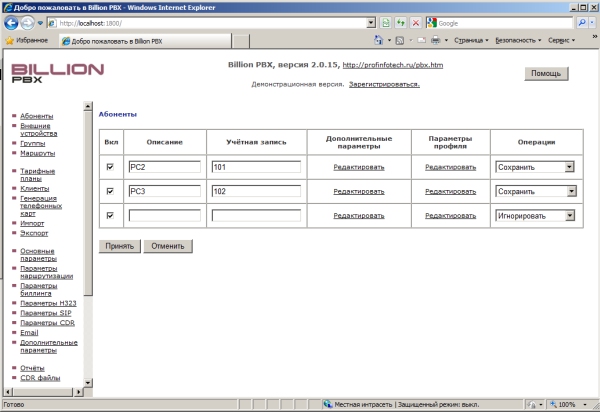Click the address bar URL field
Image resolution: width=600 pixels, height=412 pixels.
[x=212, y=23]
